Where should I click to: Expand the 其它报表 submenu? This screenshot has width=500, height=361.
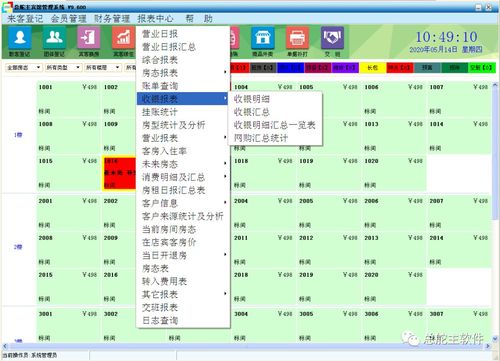pyautogui.click(x=183, y=294)
